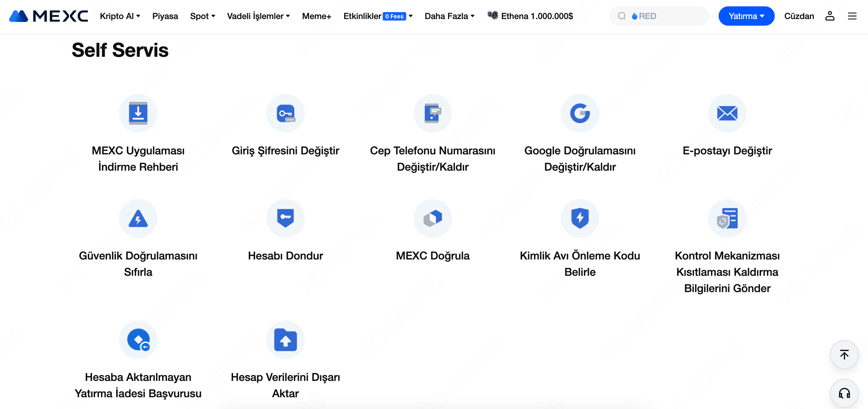868x409 pixels.
Task: Open Kimlik Avı Önleme Kodu Belirle link
Action: point(580,264)
